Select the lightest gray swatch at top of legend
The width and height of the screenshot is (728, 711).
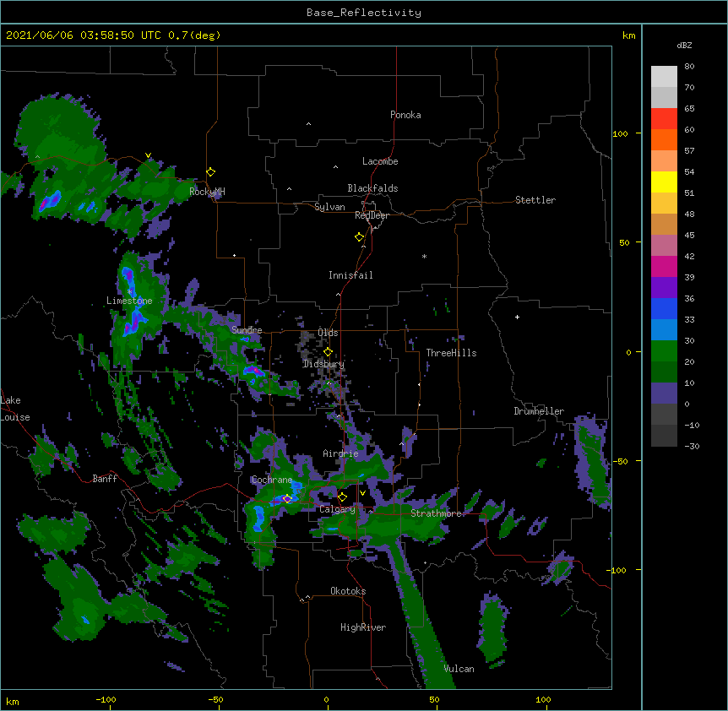tap(664, 77)
